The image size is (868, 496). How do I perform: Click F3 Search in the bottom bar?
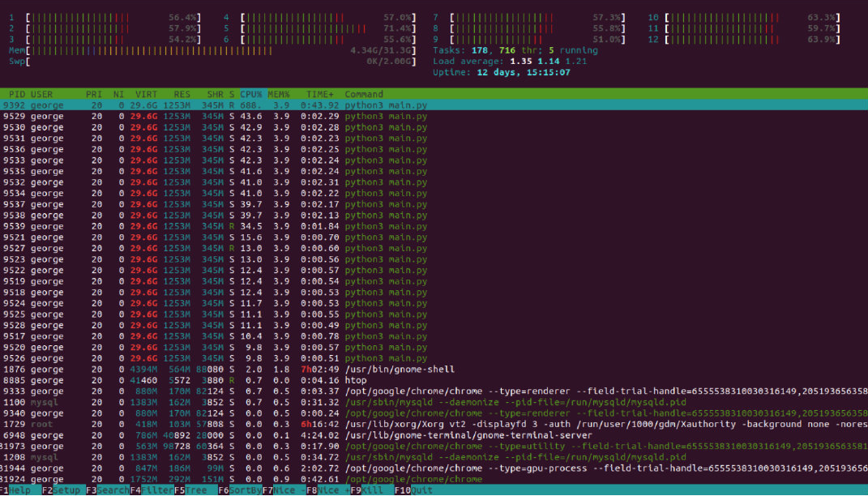108,490
